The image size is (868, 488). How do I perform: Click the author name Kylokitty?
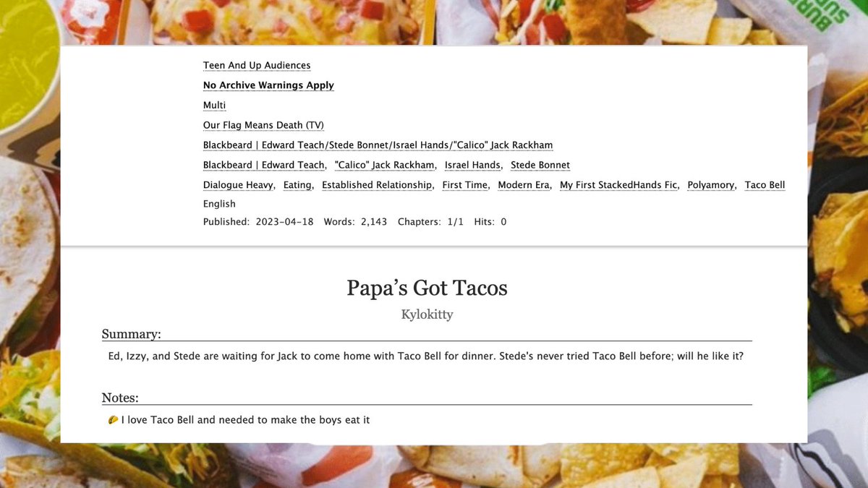(427, 314)
